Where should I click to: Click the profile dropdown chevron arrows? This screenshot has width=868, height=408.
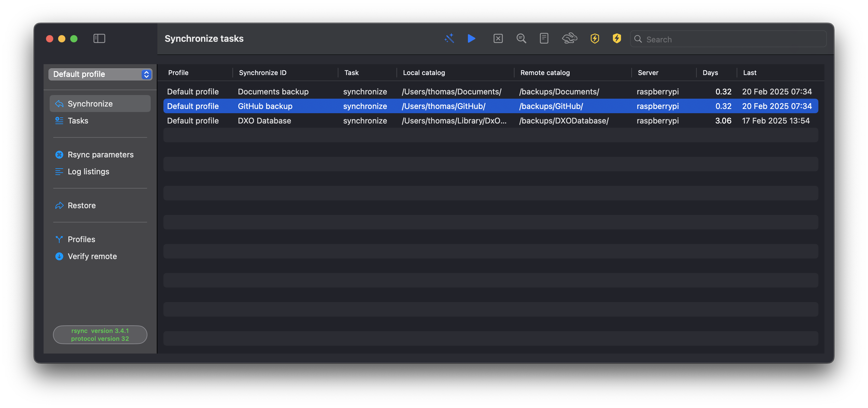[146, 74]
